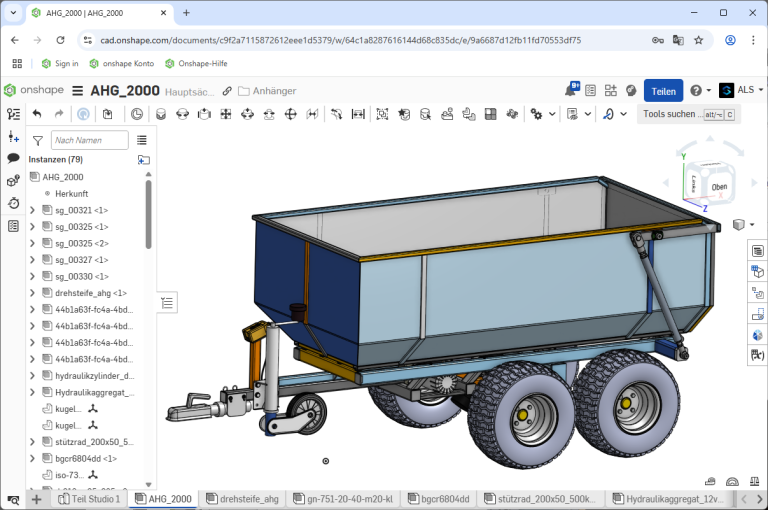Screen dimensions: 768x510
Task: Expand the drehsteife_ahg <1> instance
Action: 32,293
